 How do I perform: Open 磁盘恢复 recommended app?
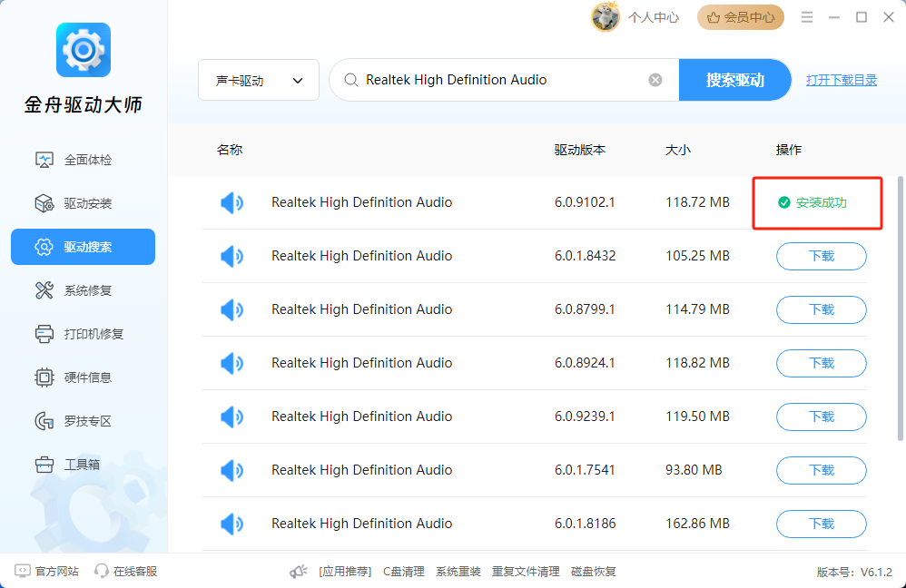tap(594, 572)
